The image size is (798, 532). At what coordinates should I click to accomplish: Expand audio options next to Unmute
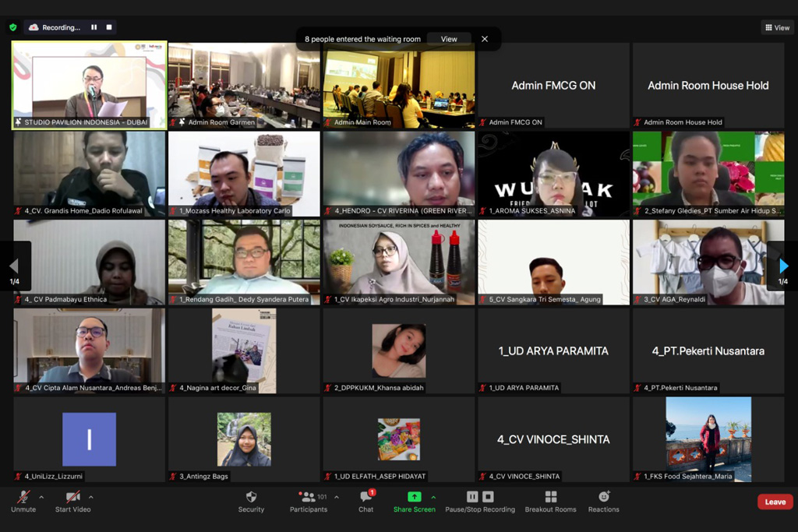(41, 497)
